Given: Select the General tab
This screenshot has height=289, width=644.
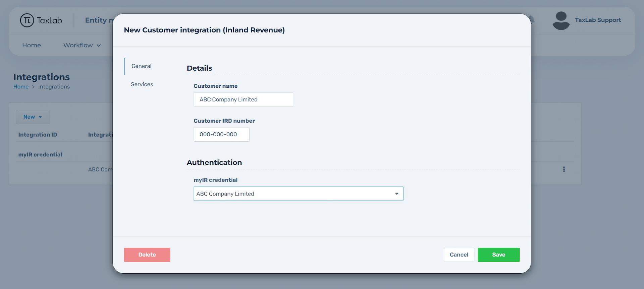Looking at the screenshot, I should [141, 66].
